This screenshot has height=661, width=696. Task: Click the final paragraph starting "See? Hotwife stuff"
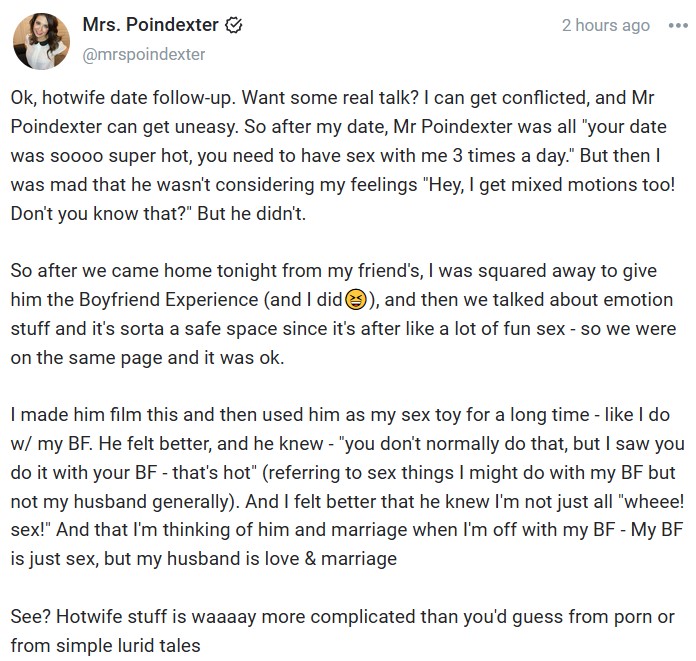[340, 631]
